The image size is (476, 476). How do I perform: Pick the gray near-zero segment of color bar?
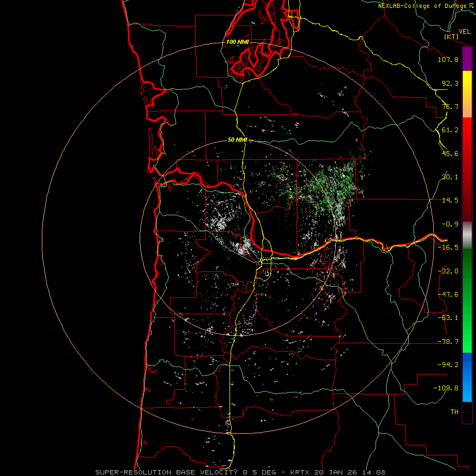point(467,235)
